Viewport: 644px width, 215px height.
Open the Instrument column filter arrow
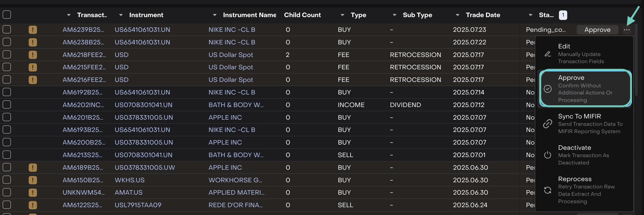[x=121, y=15]
